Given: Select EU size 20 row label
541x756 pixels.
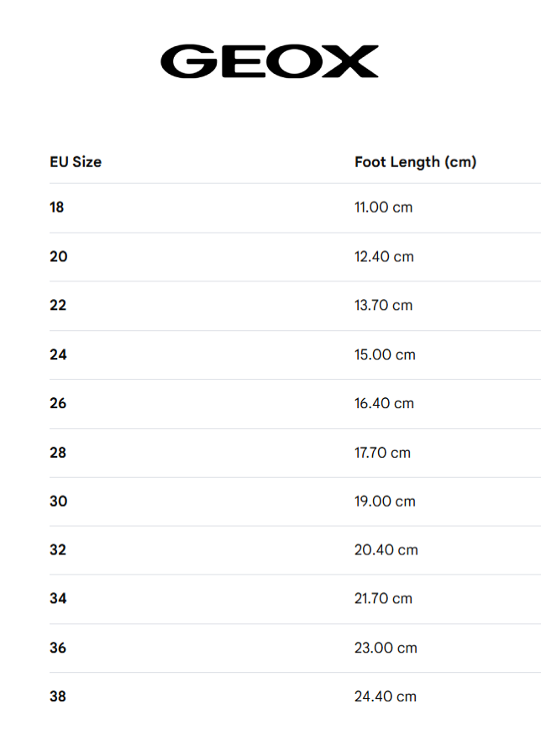Looking at the screenshot, I should pos(58,256).
